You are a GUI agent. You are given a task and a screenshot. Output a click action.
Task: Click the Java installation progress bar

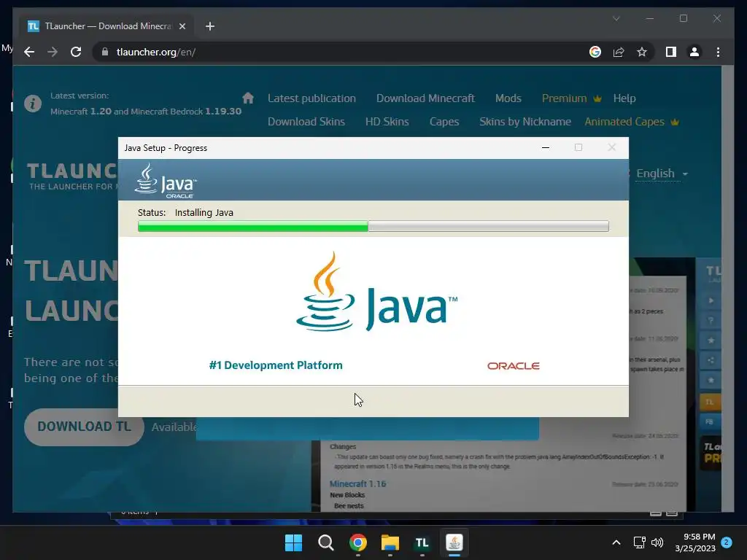373,226
